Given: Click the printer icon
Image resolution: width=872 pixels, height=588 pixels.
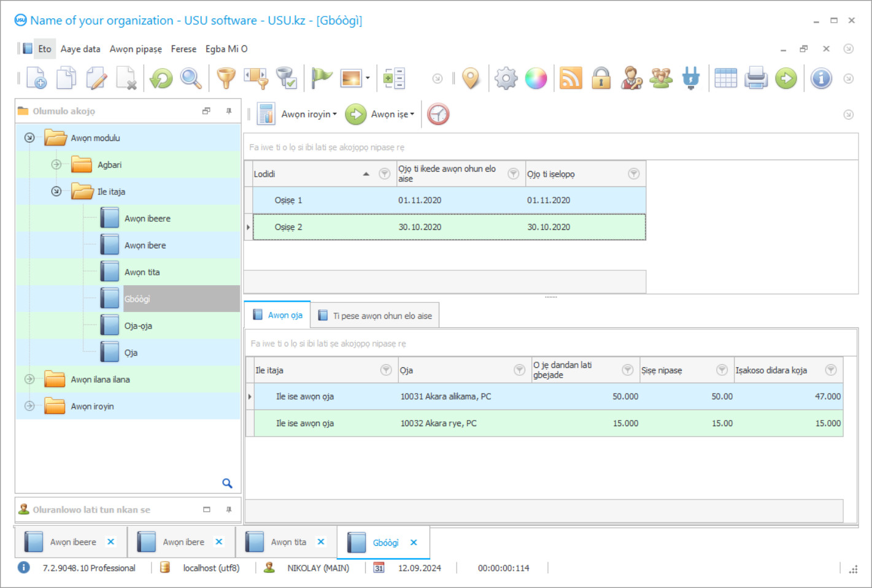Looking at the screenshot, I should [x=756, y=78].
